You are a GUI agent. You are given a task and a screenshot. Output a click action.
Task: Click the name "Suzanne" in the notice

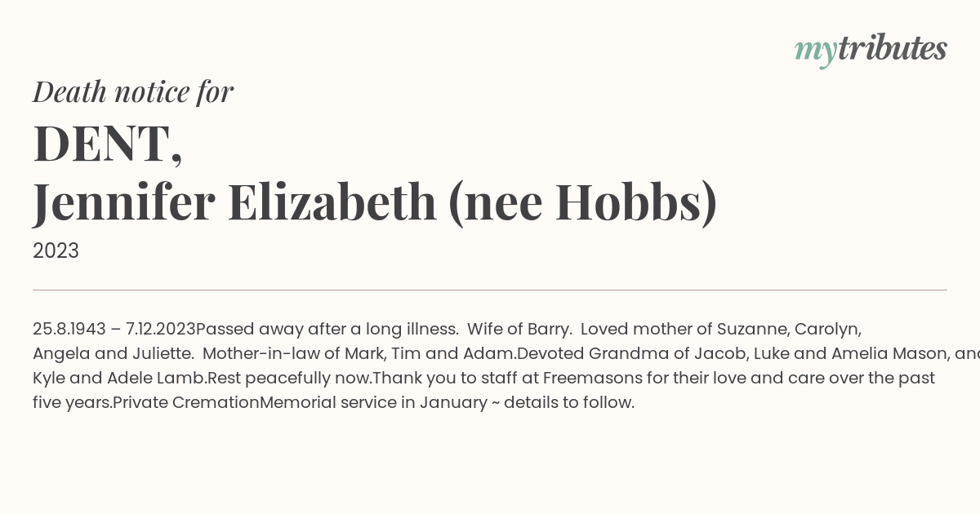coord(752,330)
